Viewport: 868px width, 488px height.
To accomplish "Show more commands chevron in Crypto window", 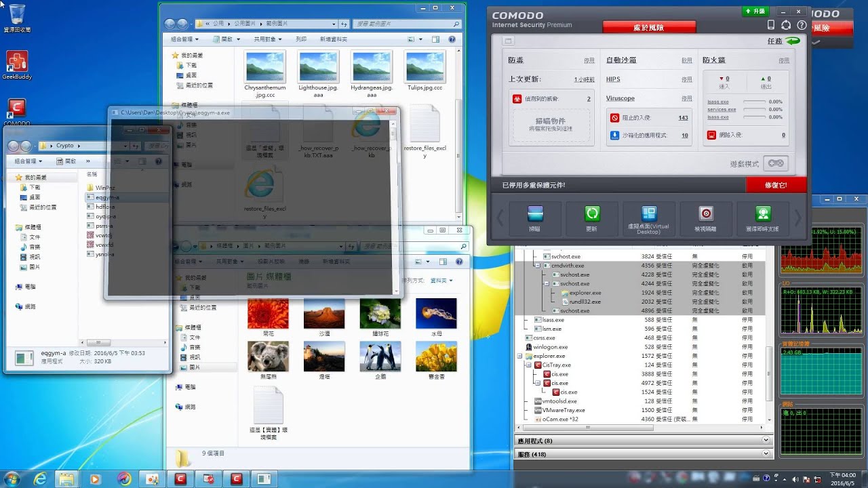I will click(88, 161).
